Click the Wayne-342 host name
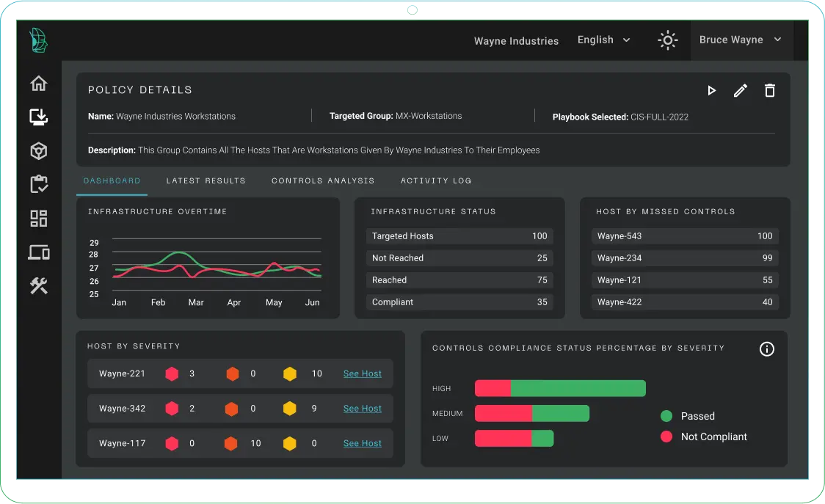 coord(122,408)
